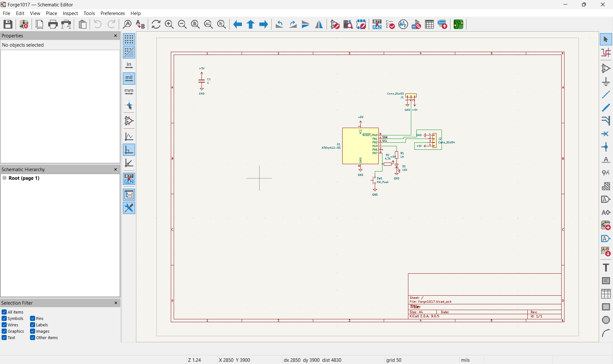Click the Zoom to fit page icon
Image resolution: width=613 pixels, height=364 pixels.
(x=195, y=24)
